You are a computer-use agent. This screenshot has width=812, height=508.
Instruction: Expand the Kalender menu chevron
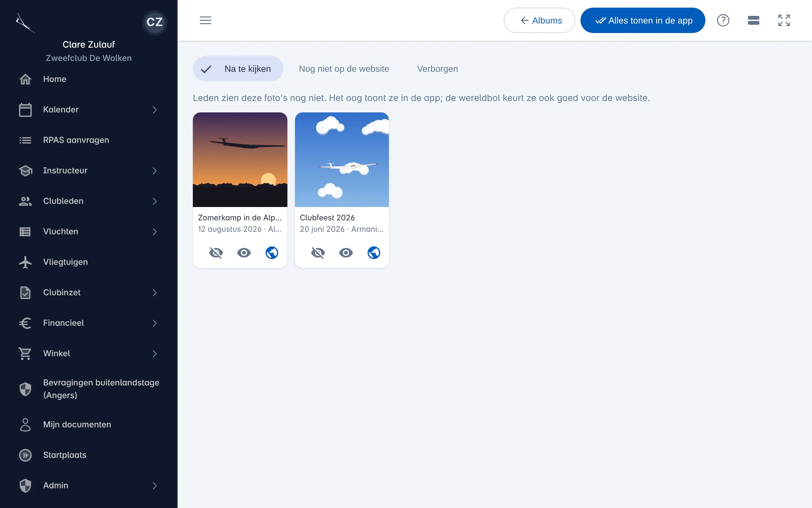tap(155, 110)
